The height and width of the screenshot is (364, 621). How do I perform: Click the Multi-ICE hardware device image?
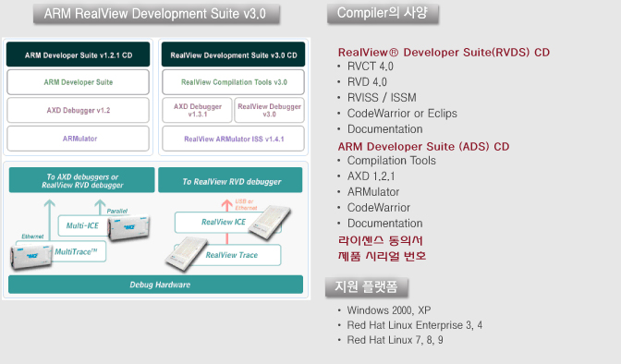(128, 228)
